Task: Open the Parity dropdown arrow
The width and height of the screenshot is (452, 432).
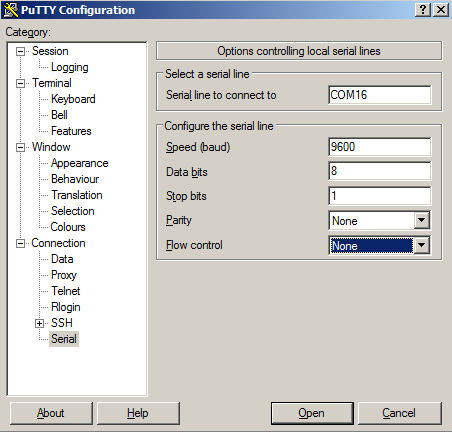Action: pos(421,220)
